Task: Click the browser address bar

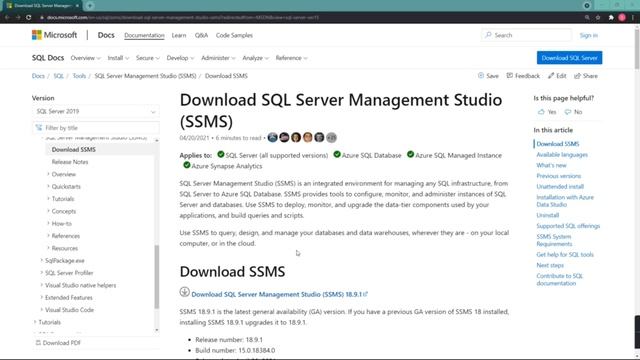Action: click(x=310, y=18)
